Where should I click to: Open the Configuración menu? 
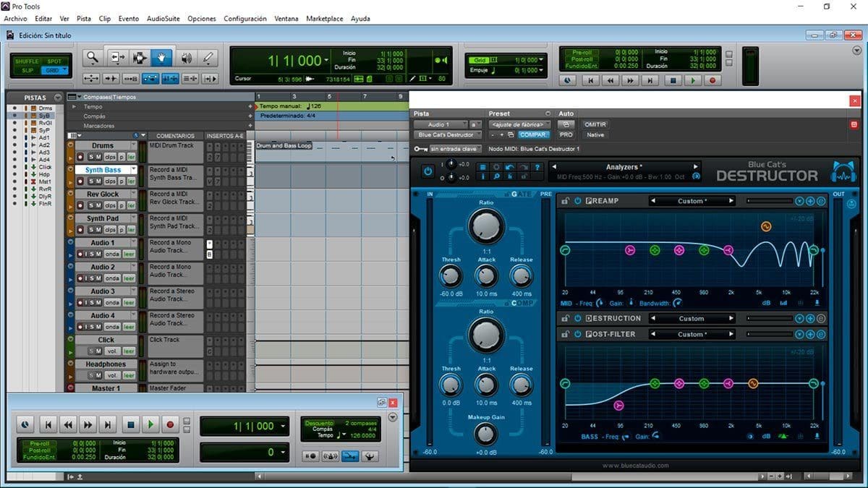[x=245, y=18]
